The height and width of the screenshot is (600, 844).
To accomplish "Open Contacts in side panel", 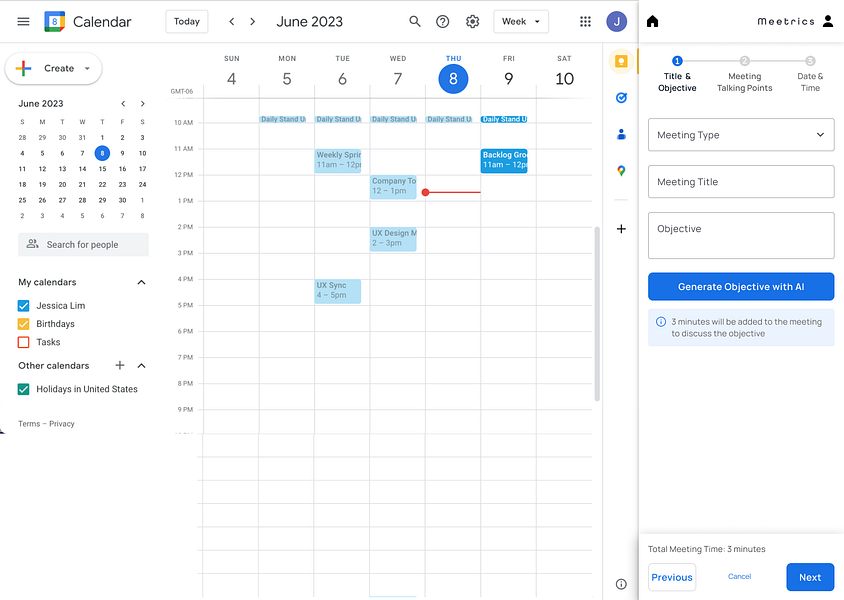I will (x=621, y=134).
